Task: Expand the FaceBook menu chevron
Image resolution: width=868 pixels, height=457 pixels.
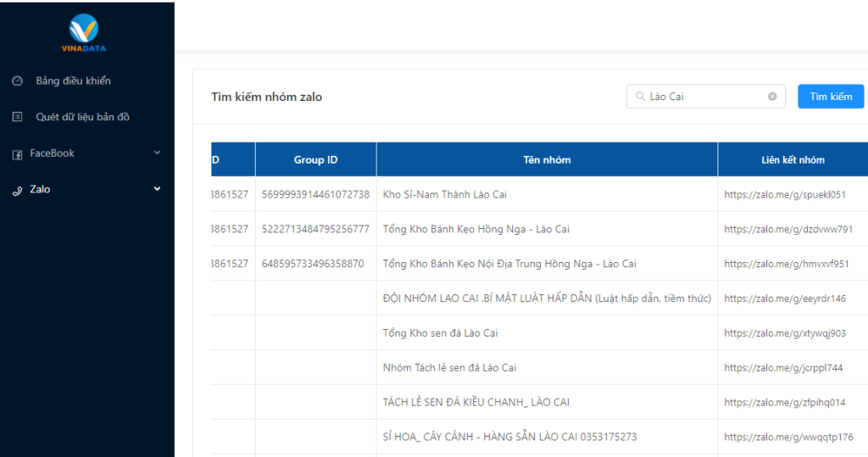Action: [x=157, y=153]
